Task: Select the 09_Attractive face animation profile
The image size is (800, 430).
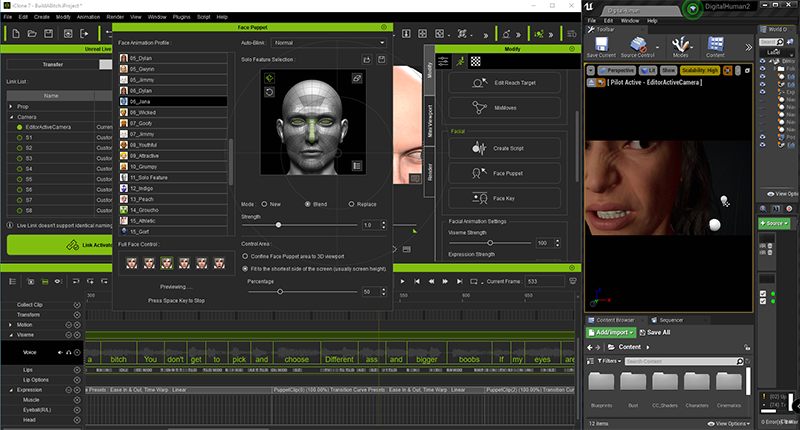Action: point(145,156)
